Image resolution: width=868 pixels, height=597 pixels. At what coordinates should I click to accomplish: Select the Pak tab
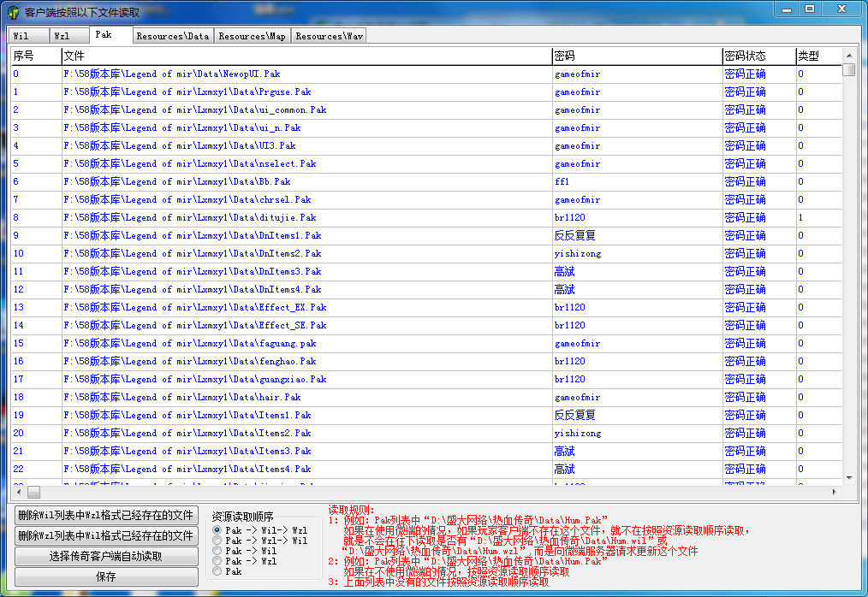coord(110,34)
